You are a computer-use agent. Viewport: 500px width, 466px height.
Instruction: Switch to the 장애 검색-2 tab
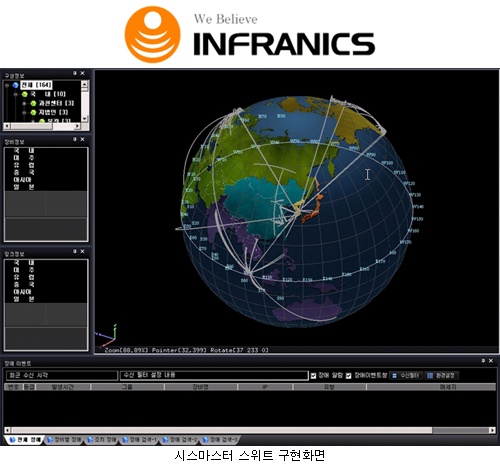(180, 440)
